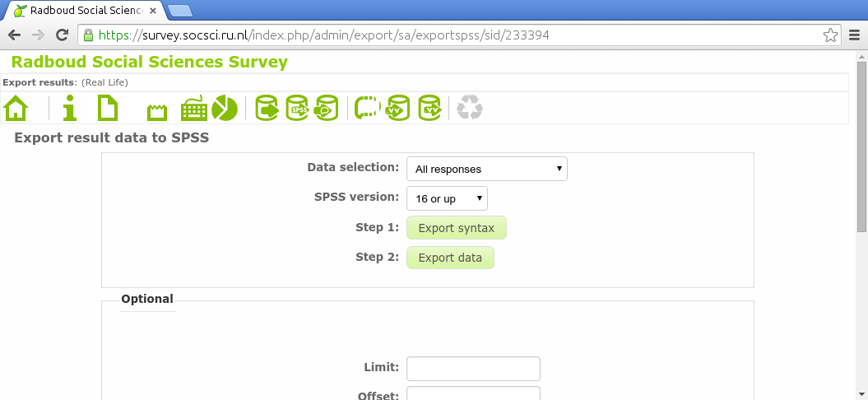The width and height of the screenshot is (868, 400).
Task: Bookmark this page with the star icon
Action: (831, 35)
